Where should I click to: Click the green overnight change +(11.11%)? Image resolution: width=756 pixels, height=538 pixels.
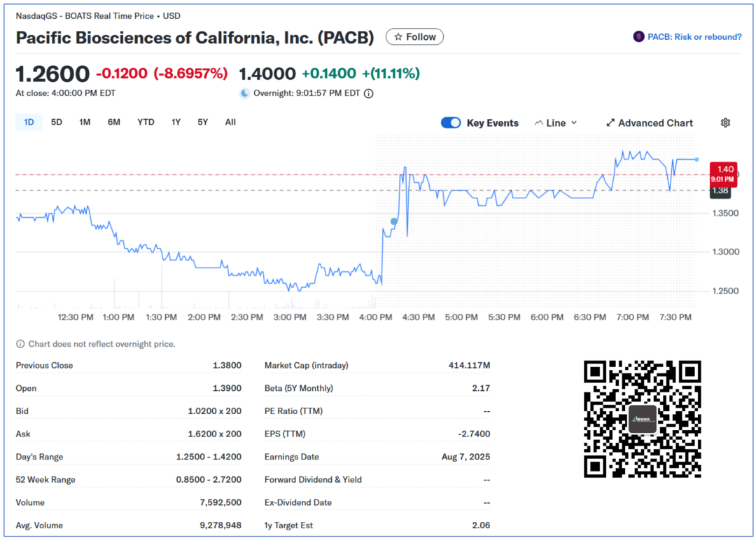coord(391,74)
